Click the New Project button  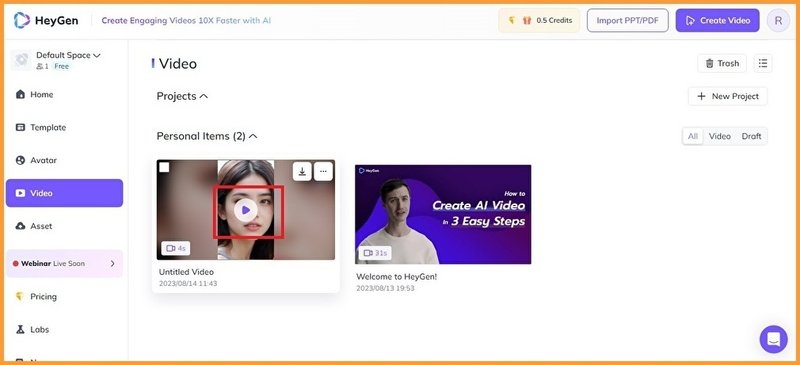point(728,96)
